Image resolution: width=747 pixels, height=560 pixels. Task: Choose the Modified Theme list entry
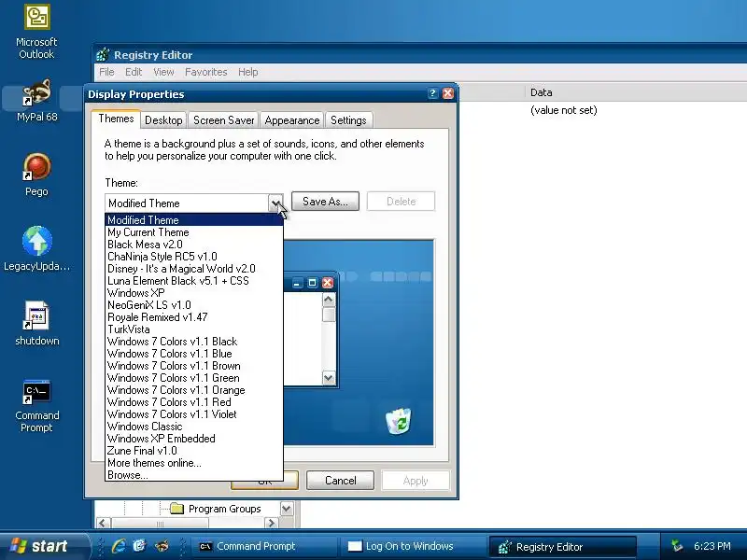(194, 220)
